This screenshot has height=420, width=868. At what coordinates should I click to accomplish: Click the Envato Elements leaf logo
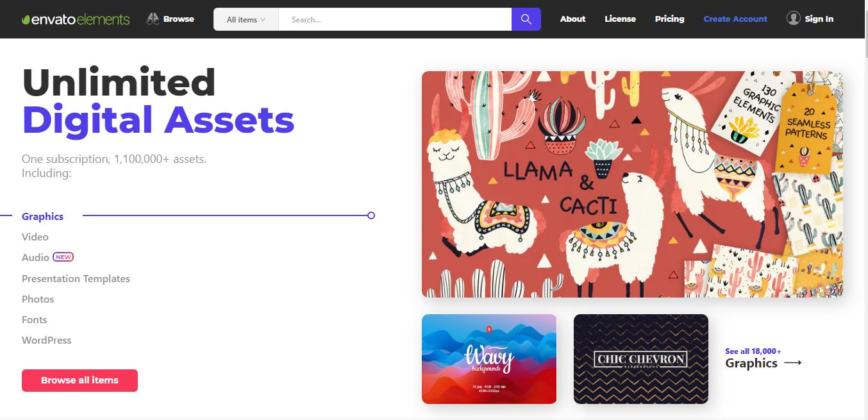26,18
